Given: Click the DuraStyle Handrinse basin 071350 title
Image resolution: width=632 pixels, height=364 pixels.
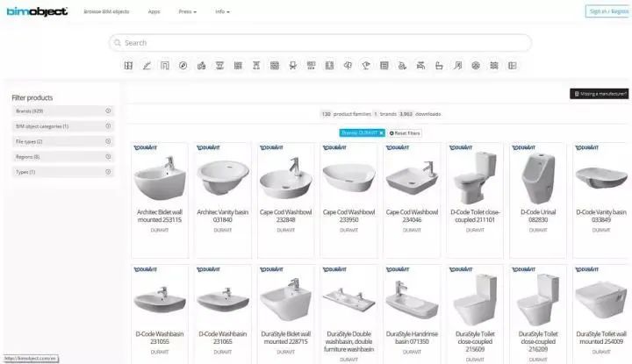Looking at the screenshot, I should coord(412,338).
